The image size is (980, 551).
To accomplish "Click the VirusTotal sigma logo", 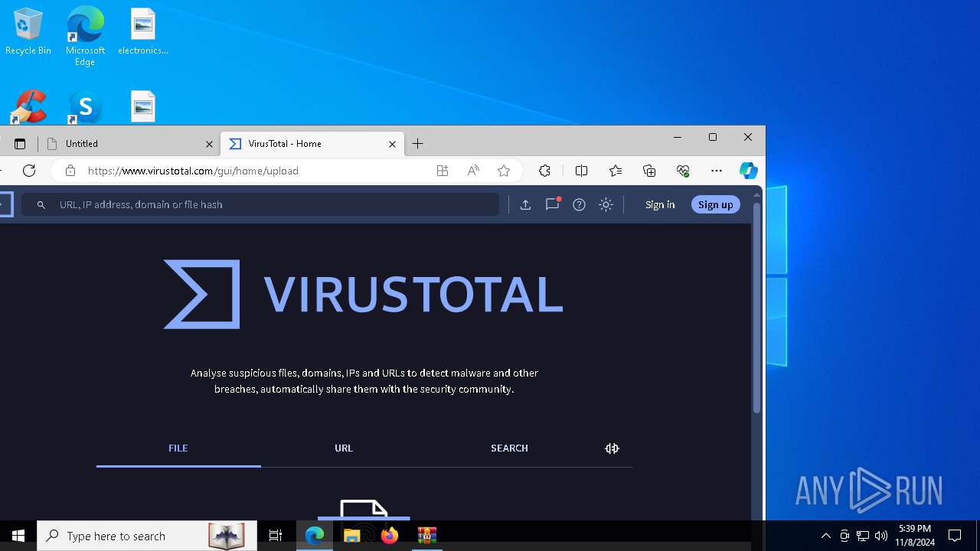I will pyautogui.click(x=202, y=294).
